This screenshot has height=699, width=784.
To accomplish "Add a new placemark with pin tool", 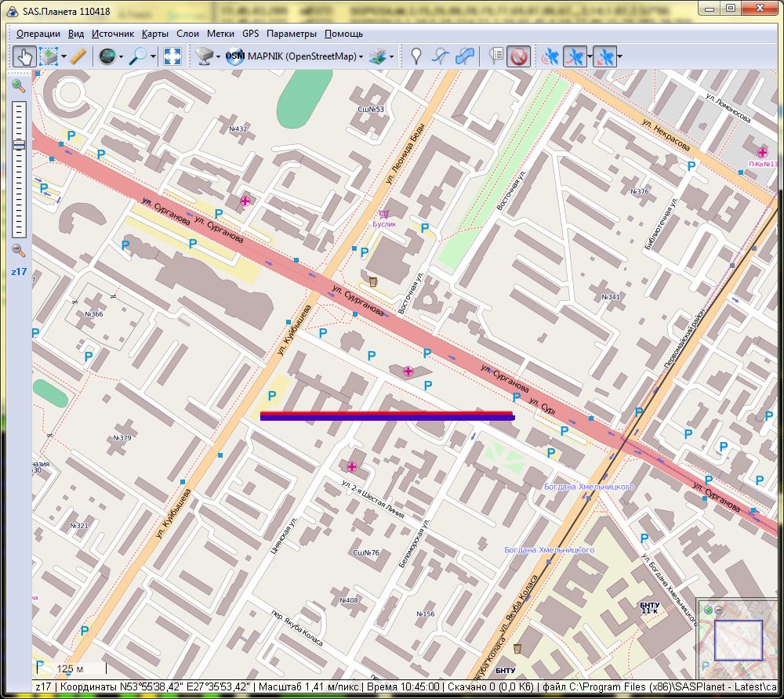I will click(416, 56).
